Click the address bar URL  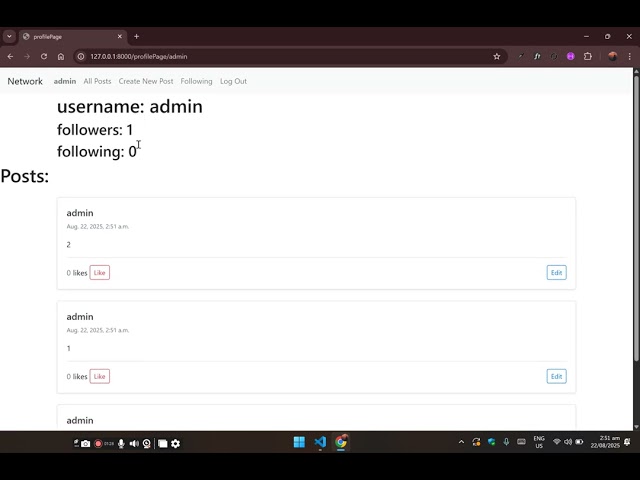pos(139,56)
